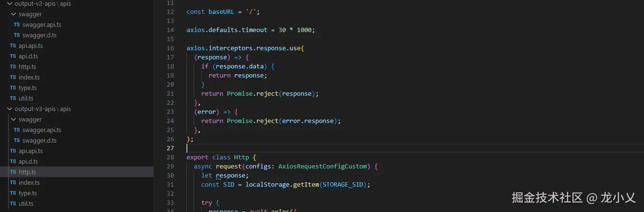Click 'try {' on line 33
The width and height of the screenshot is (644, 212).
coord(210,202)
